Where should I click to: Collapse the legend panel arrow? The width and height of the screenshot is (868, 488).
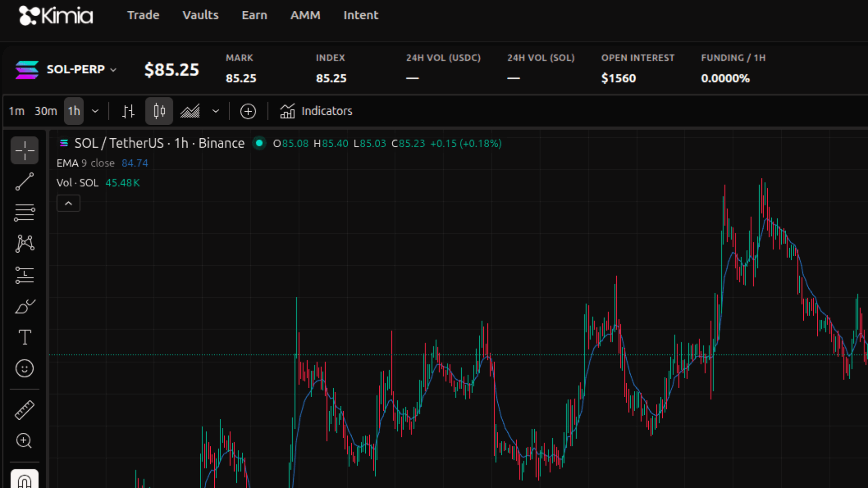(68, 203)
